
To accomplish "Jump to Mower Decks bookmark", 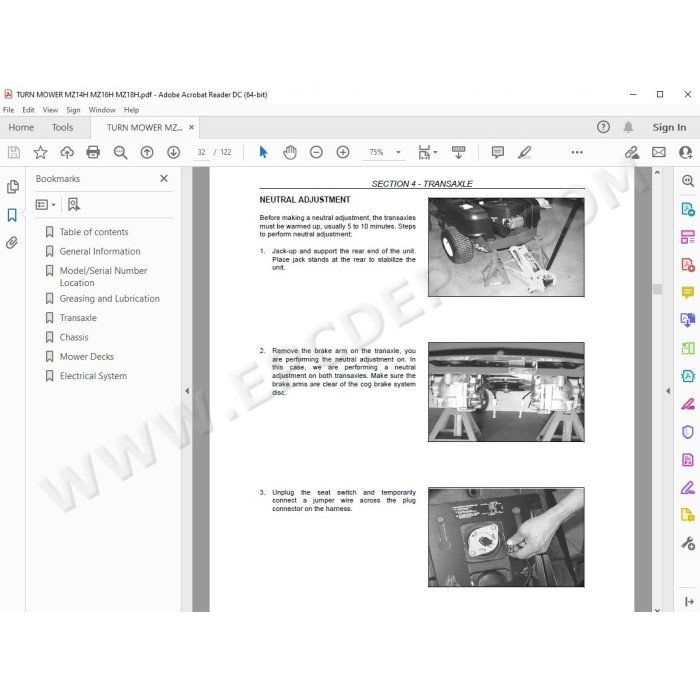I will [87, 357].
